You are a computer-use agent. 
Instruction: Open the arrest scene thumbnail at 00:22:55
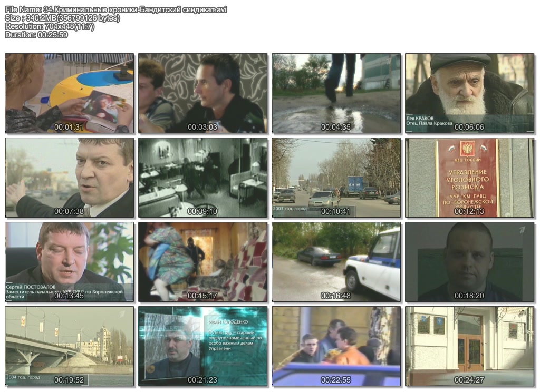point(336,346)
